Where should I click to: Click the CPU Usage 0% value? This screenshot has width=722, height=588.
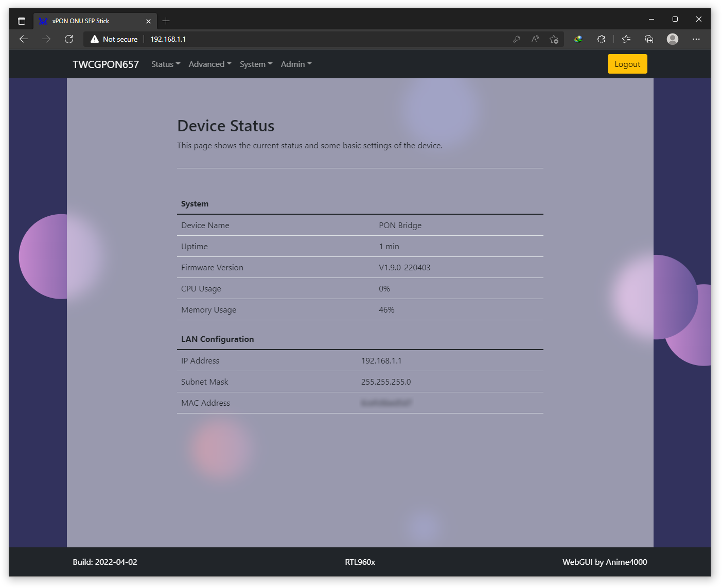click(384, 289)
